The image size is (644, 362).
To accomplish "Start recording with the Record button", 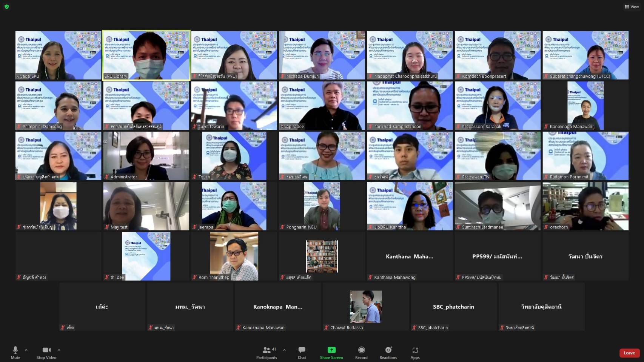I will tap(361, 352).
